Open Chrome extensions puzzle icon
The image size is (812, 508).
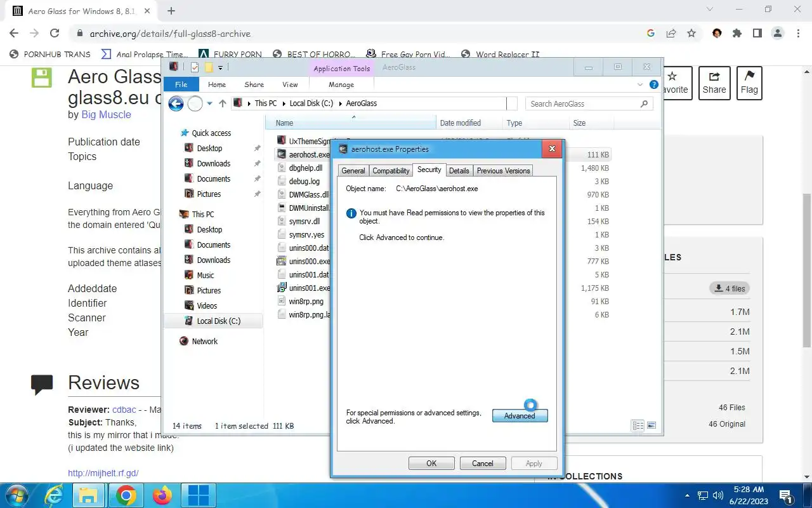737,33
